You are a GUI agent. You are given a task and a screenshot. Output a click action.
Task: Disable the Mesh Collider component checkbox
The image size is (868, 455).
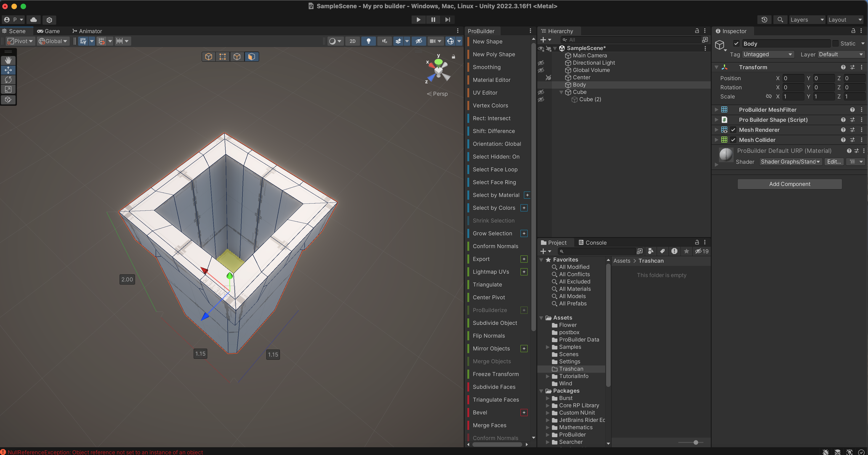(x=733, y=140)
